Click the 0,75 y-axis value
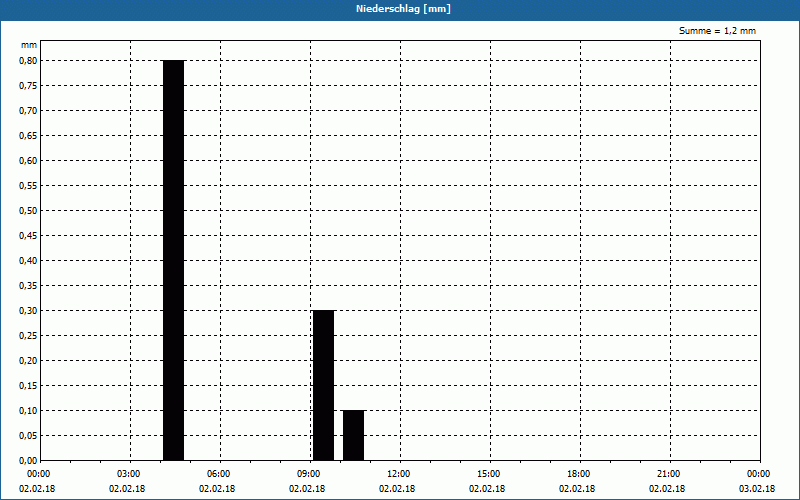The height and width of the screenshot is (500, 800). coord(28,86)
